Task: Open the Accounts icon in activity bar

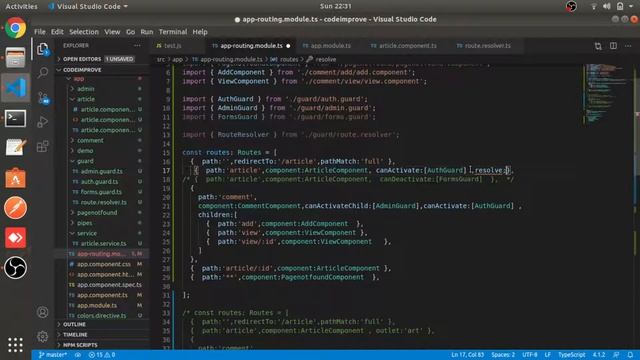Action: [42, 312]
